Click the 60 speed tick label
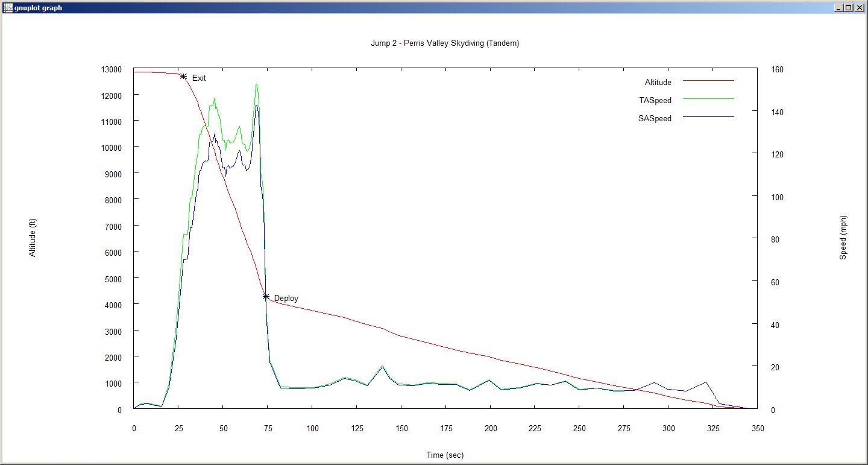The image size is (868, 465). (776, 282)
